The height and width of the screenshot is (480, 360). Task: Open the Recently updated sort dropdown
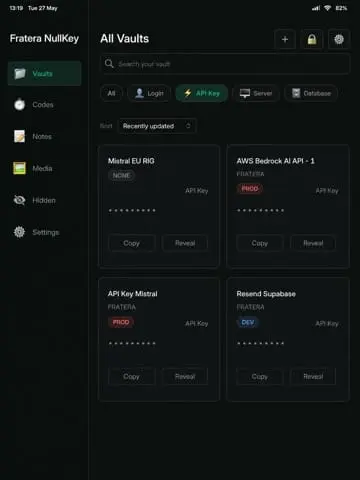coord(157,126)
